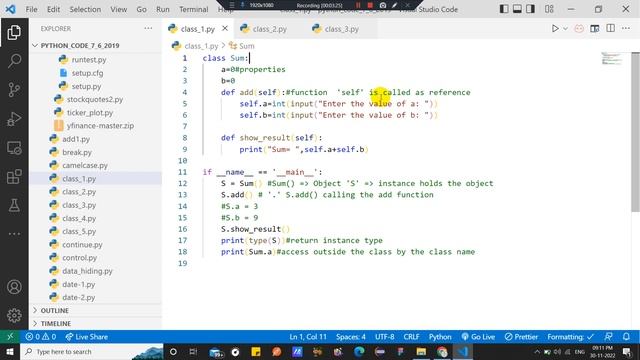
Task: Open the run options dropdown arrow
Action: point(565,29)
